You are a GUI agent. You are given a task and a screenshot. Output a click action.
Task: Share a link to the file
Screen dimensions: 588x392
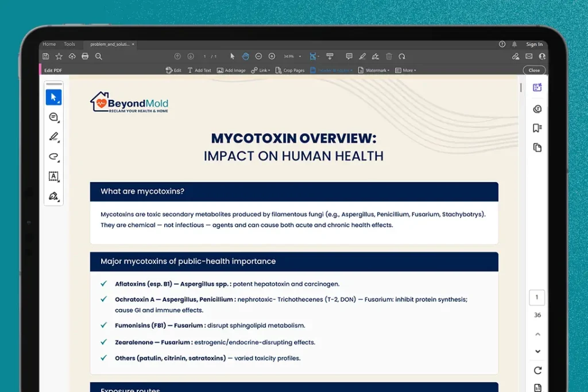coord(516,56)
